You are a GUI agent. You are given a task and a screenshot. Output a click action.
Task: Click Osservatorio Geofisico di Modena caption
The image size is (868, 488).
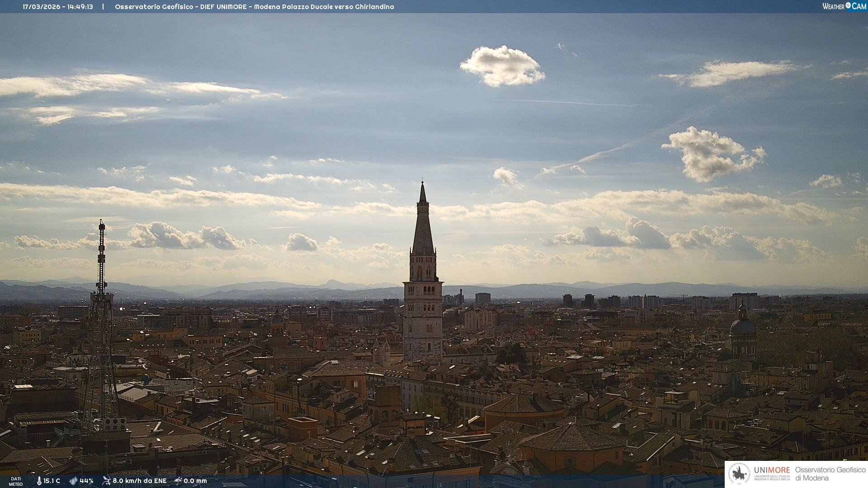click(830, 474)
